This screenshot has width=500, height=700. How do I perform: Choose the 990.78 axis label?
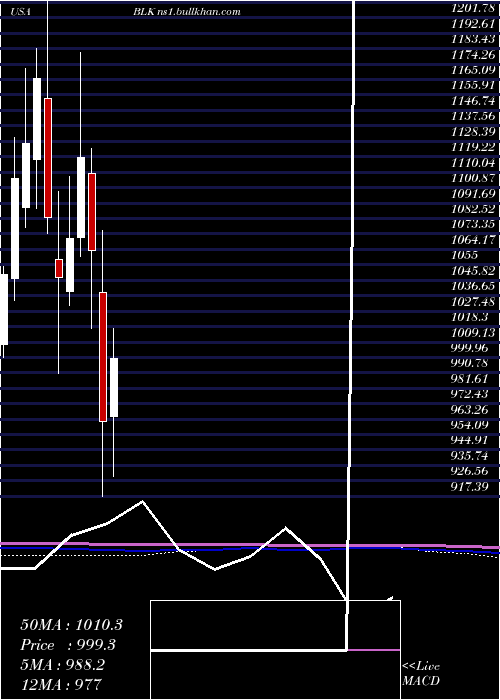pyautogui.click(x=470, y=363)
